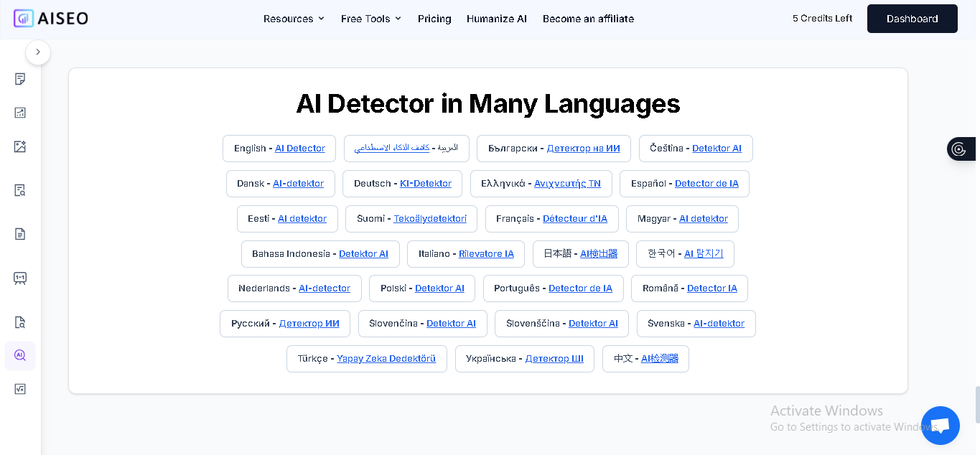Open the Dashboard button

tap(912, 19)
